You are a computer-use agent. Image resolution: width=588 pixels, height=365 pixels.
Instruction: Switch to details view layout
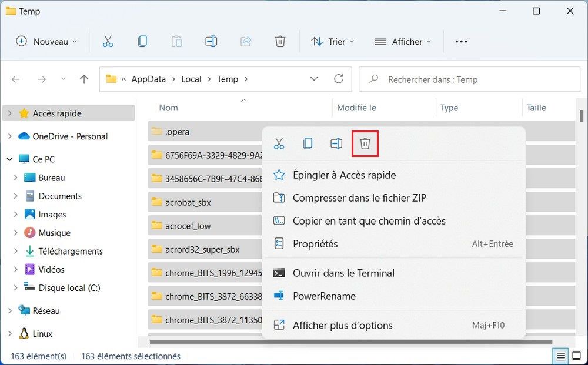pos(560,356)
